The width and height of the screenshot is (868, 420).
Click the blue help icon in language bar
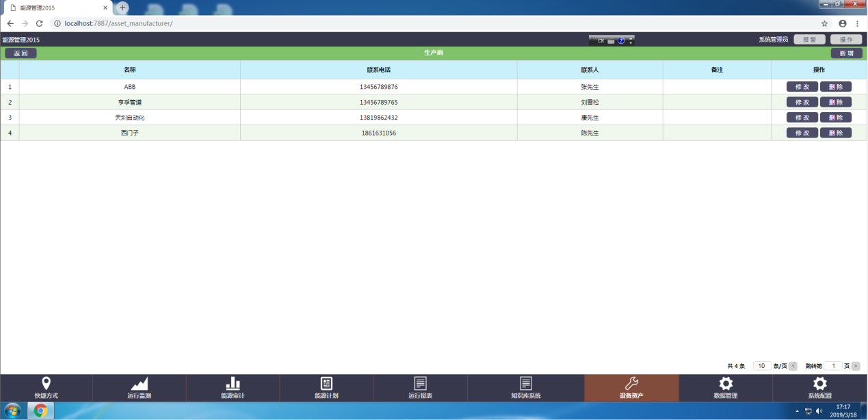point(621,41)
